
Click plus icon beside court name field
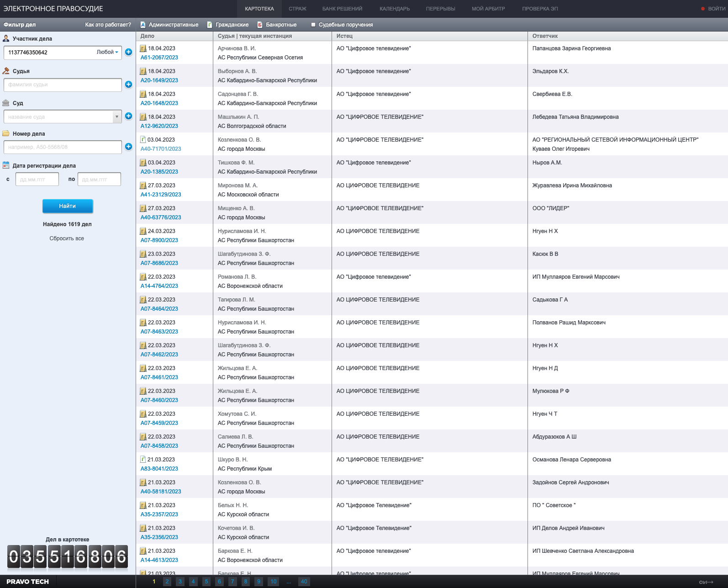(x=128, y=116)
